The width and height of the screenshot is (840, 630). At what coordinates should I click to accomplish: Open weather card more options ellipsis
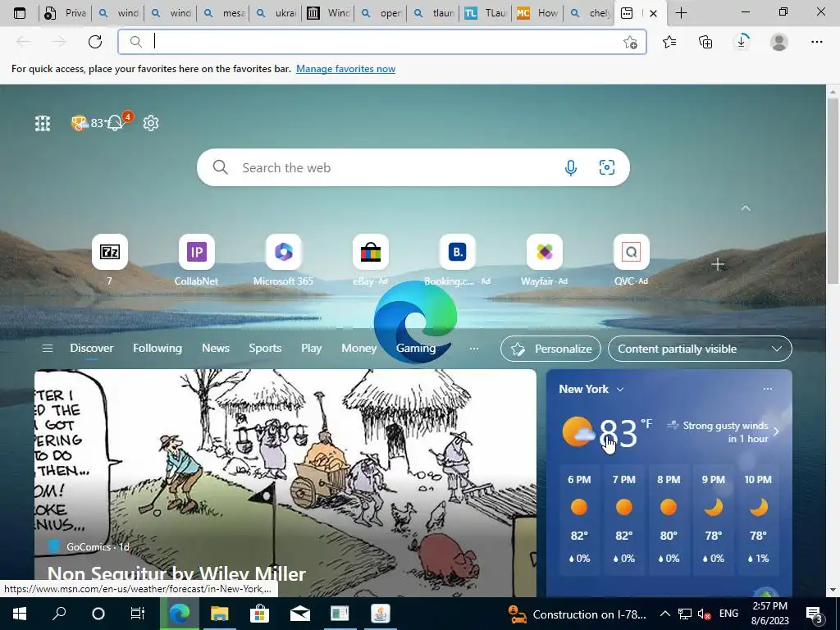click(768, 389)
